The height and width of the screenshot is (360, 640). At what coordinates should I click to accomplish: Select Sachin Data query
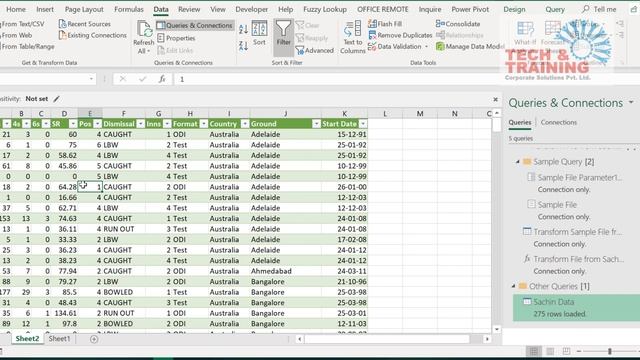(x=576, y=307)
